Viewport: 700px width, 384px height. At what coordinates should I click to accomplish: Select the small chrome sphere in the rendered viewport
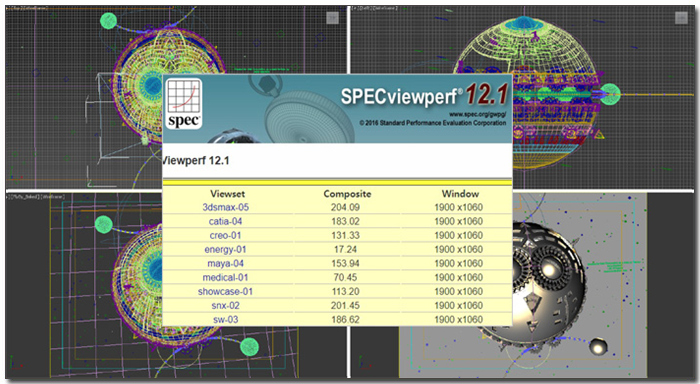pos(598,346)
